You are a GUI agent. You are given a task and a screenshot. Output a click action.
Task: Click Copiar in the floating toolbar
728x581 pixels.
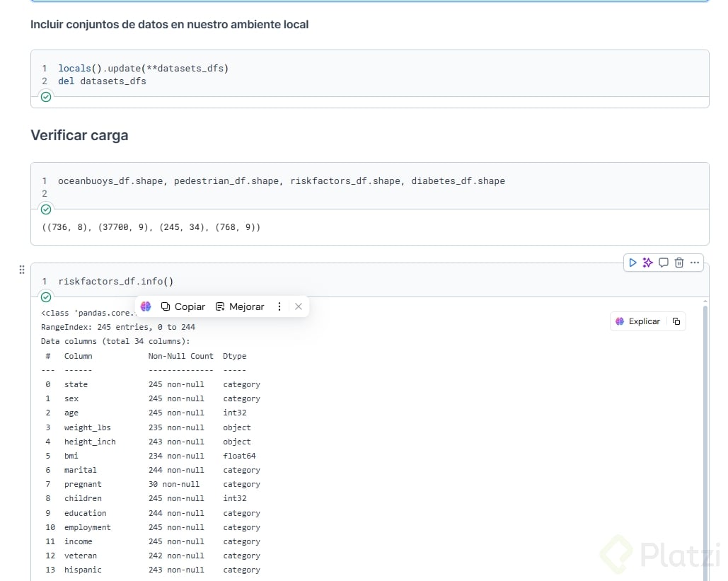183,306
